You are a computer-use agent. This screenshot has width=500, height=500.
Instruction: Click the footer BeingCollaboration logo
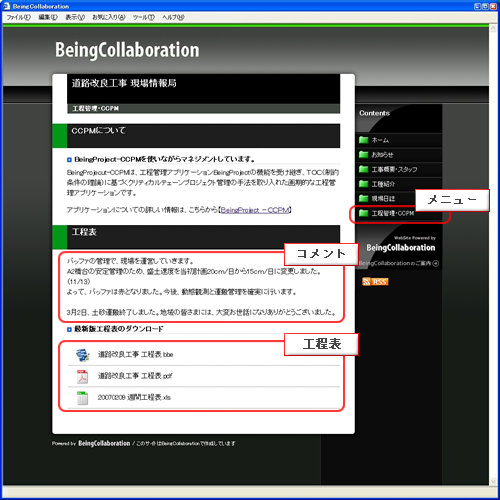[x=104, y=443]
